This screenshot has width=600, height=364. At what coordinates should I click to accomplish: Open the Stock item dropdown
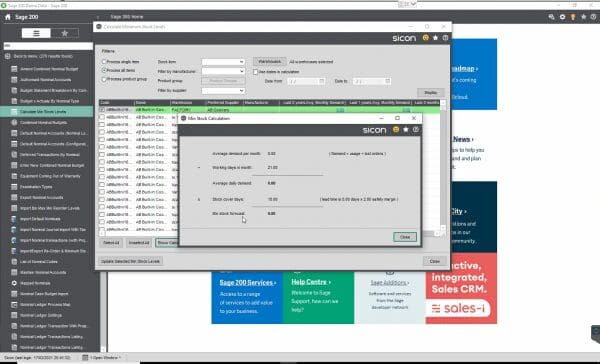click(223, 62)
